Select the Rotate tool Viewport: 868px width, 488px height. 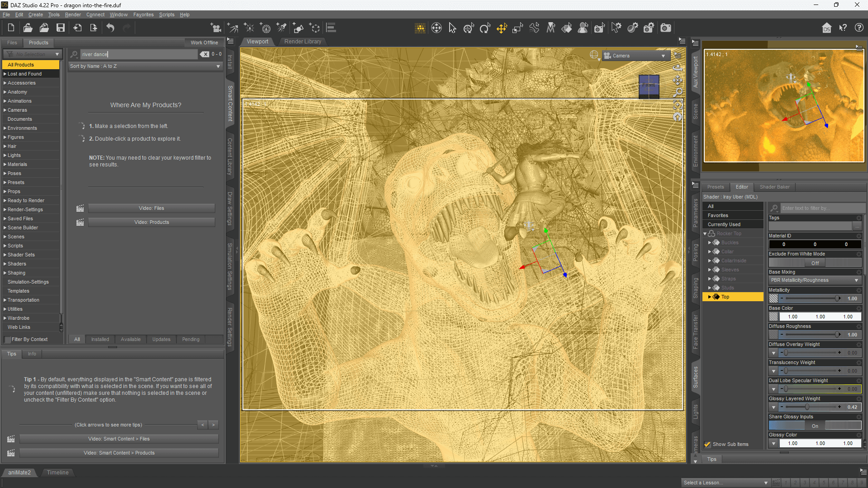[485, 28]
